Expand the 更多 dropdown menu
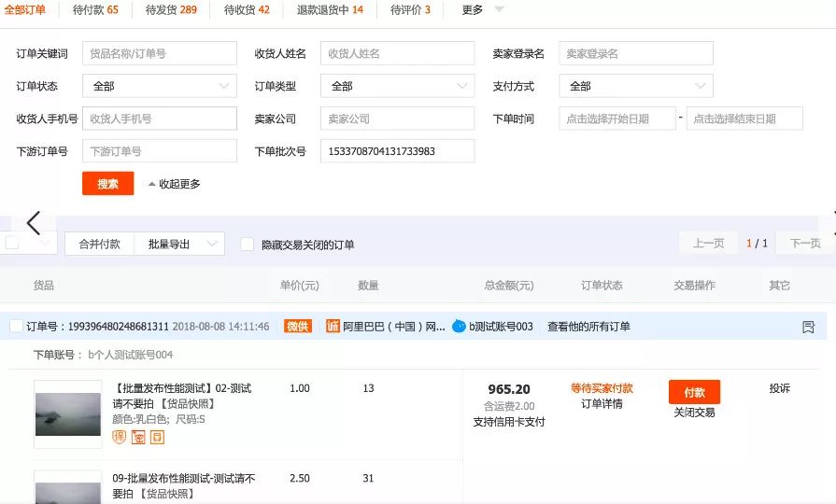 [483, 9]
